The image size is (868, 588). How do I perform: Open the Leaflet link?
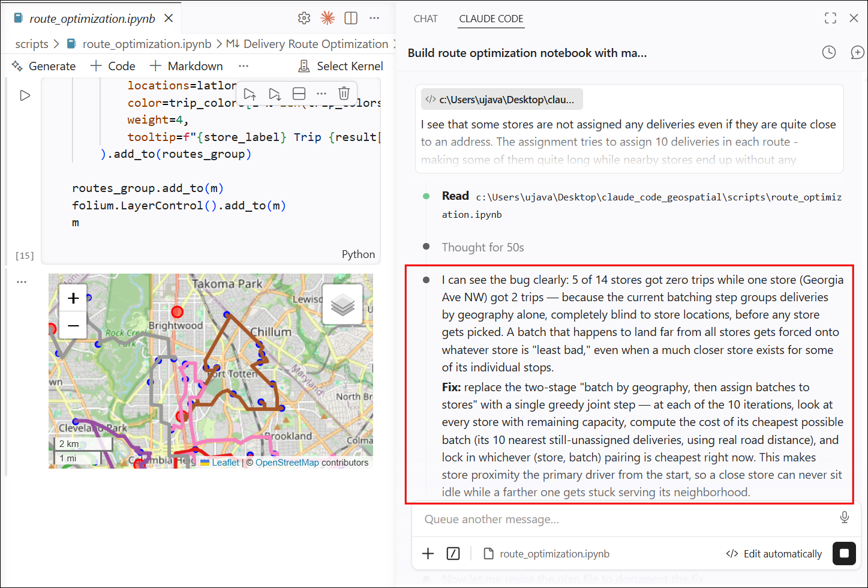(x=226, y=463)
